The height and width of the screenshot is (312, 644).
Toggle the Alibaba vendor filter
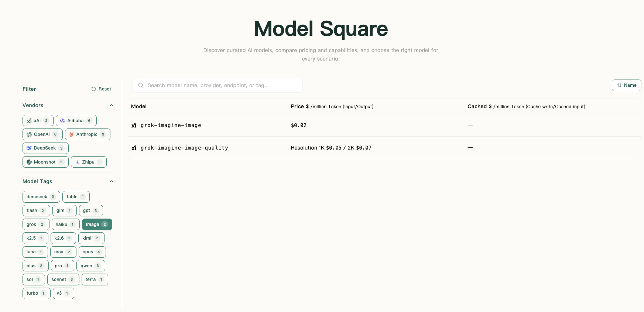[x=76, y=121]
